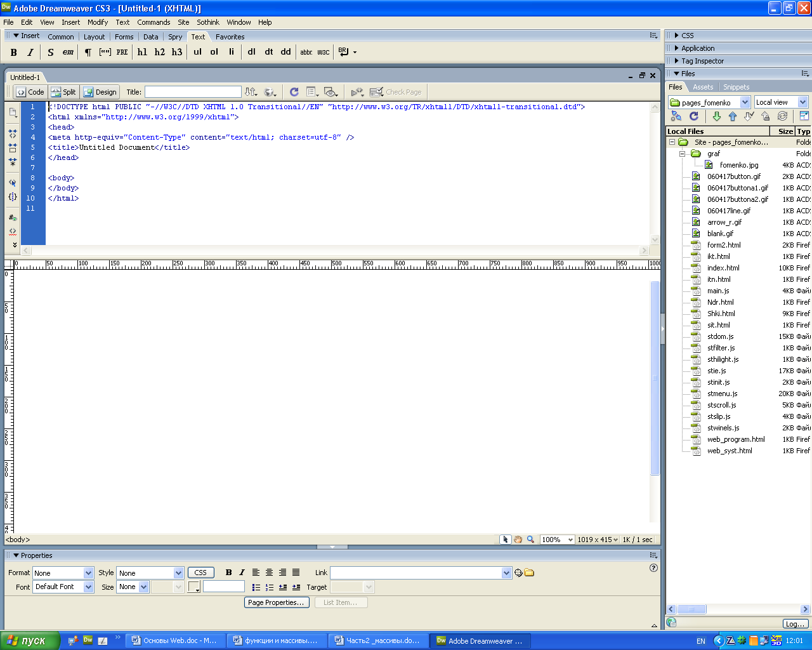812x650 pixels.
Task: Insert Paragraph using pilcrow icon
Action: point(88,52)
